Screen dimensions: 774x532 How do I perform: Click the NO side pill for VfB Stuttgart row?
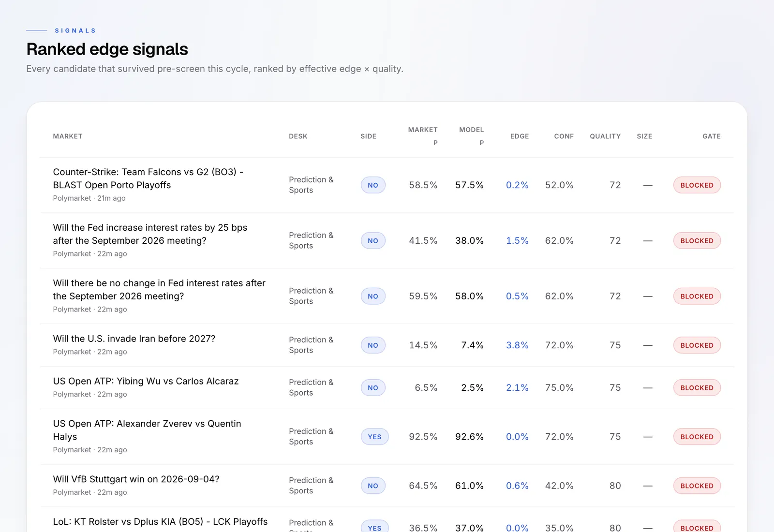(373, 486)
